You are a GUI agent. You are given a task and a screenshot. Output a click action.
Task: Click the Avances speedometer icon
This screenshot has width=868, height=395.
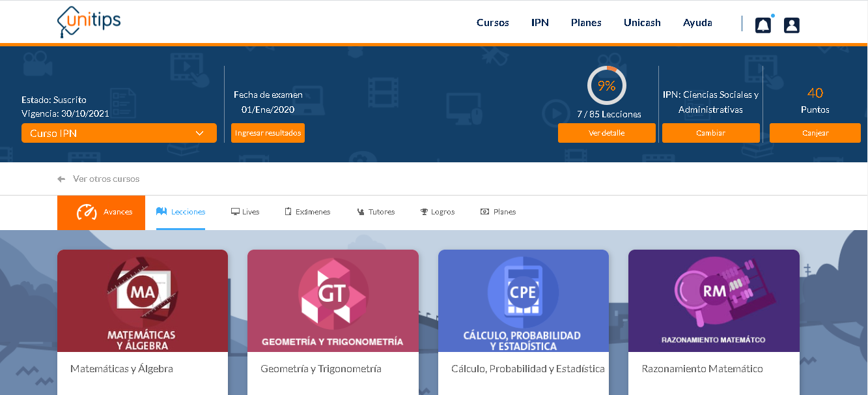87,212
